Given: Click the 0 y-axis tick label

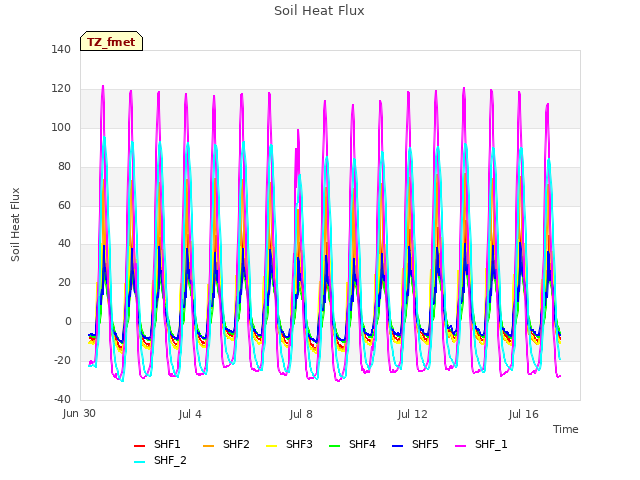Looking at the screenshot, I should click(68, 322).
